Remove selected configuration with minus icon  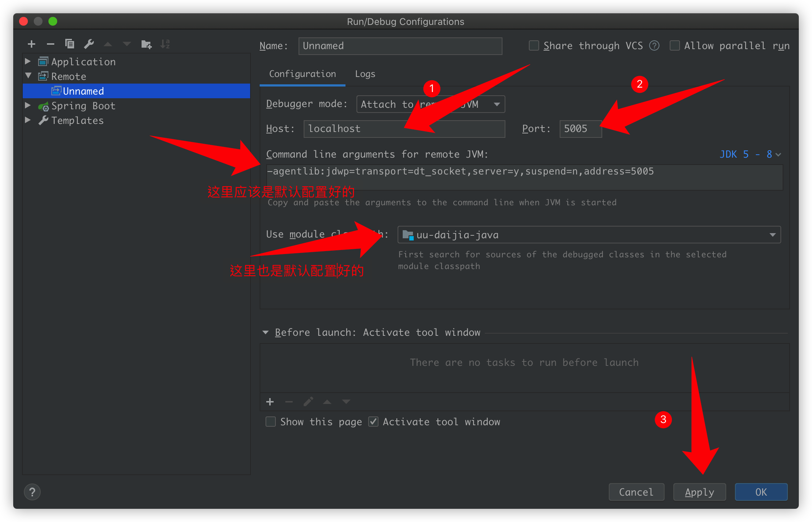pos(51,44)
